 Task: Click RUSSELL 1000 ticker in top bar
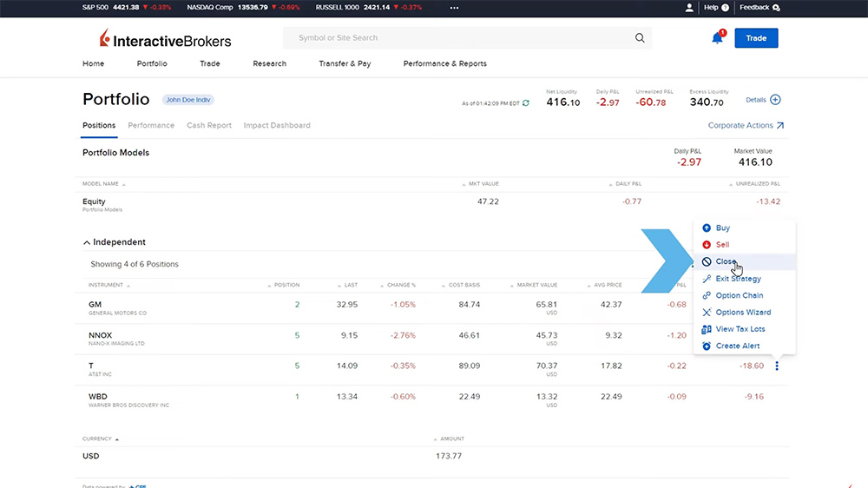(369, 8)
